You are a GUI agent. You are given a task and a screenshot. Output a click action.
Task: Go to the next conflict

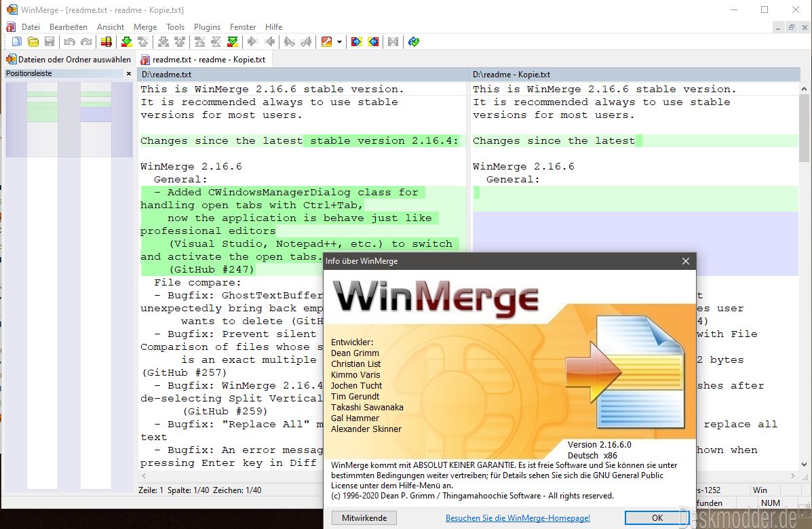pos(163,42)
